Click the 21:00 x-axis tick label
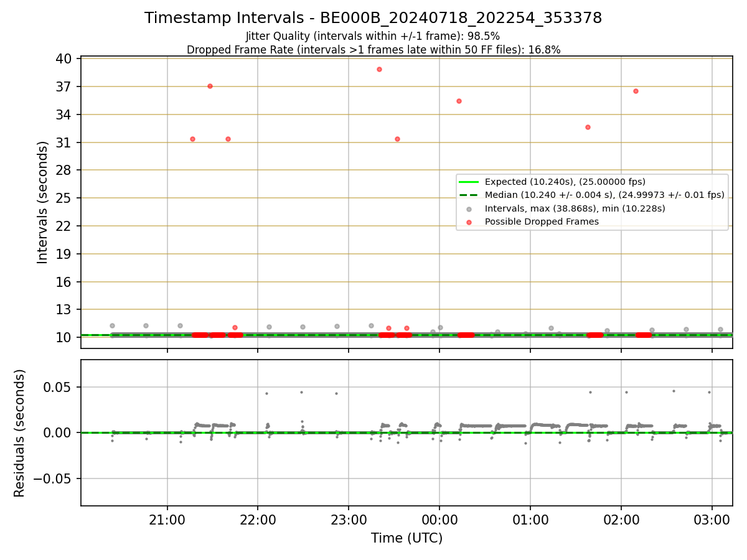 (167, 520)
